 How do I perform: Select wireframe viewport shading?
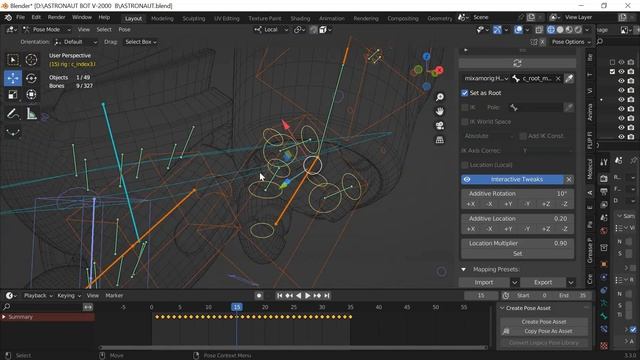pos(551,30)
